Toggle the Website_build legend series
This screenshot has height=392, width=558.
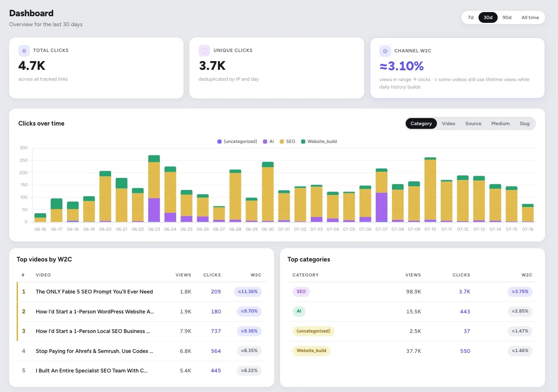pos(319,142)
